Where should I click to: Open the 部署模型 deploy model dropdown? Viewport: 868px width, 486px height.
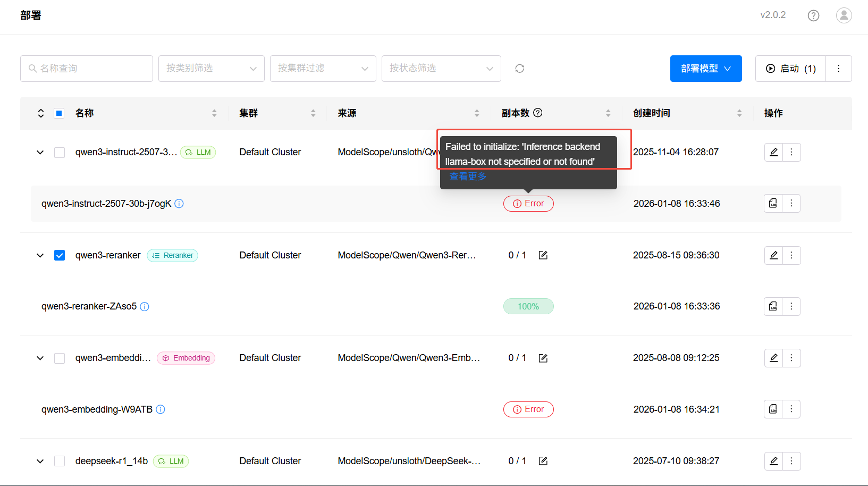[x=706, y=69]
